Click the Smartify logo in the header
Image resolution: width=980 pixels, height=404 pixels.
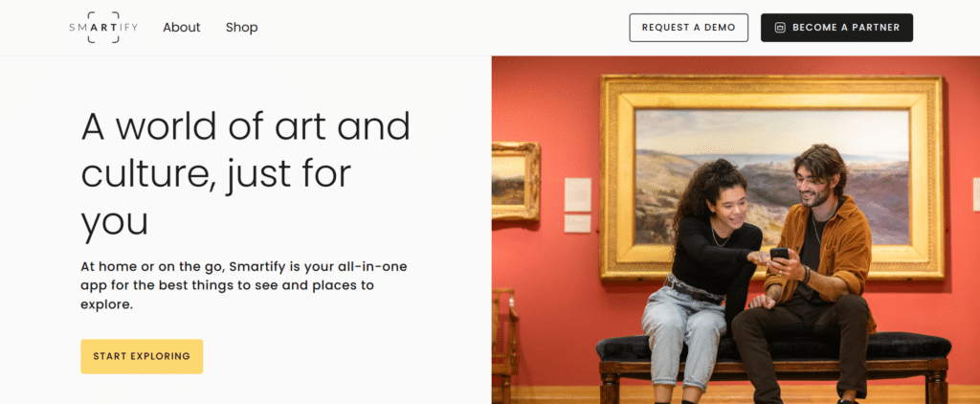[103, 28]
